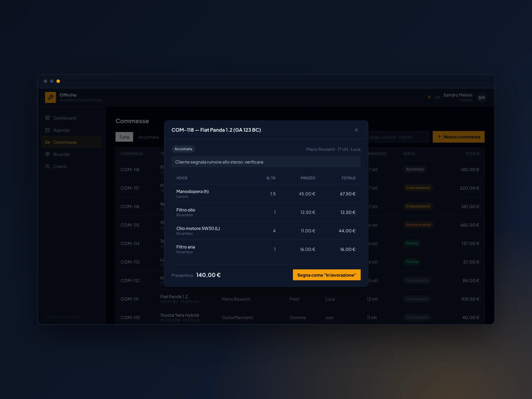Open order COM-114 in the table

(x=130, y=243)
